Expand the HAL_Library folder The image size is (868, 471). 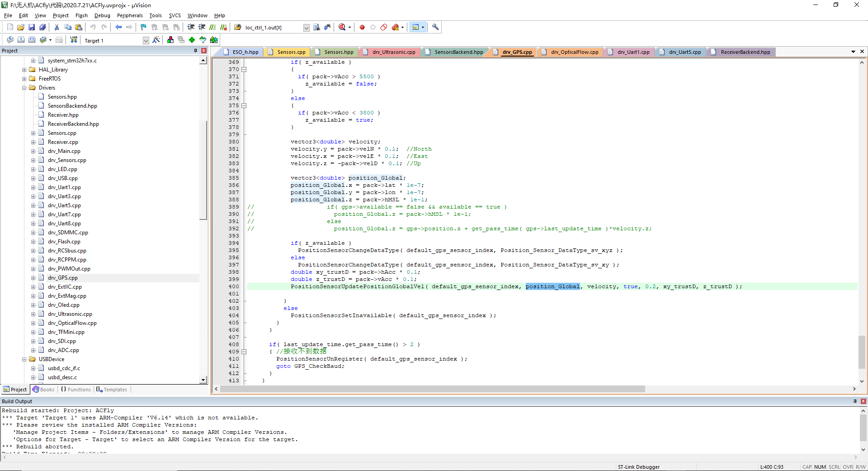click(x=24, y=70)
